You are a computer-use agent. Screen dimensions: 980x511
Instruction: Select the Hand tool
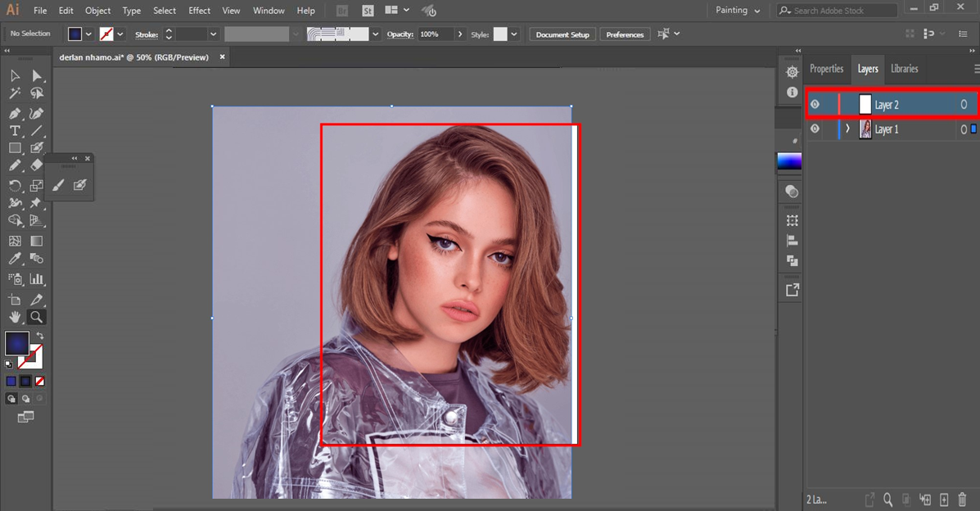pyautogui.click(x=15, y=317)
